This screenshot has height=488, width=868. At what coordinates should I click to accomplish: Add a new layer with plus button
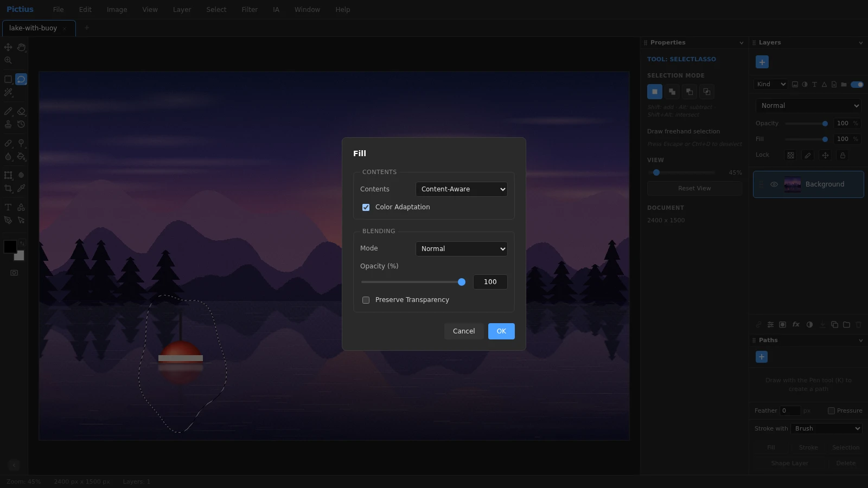pyautogui.click(x=762, y=62)
